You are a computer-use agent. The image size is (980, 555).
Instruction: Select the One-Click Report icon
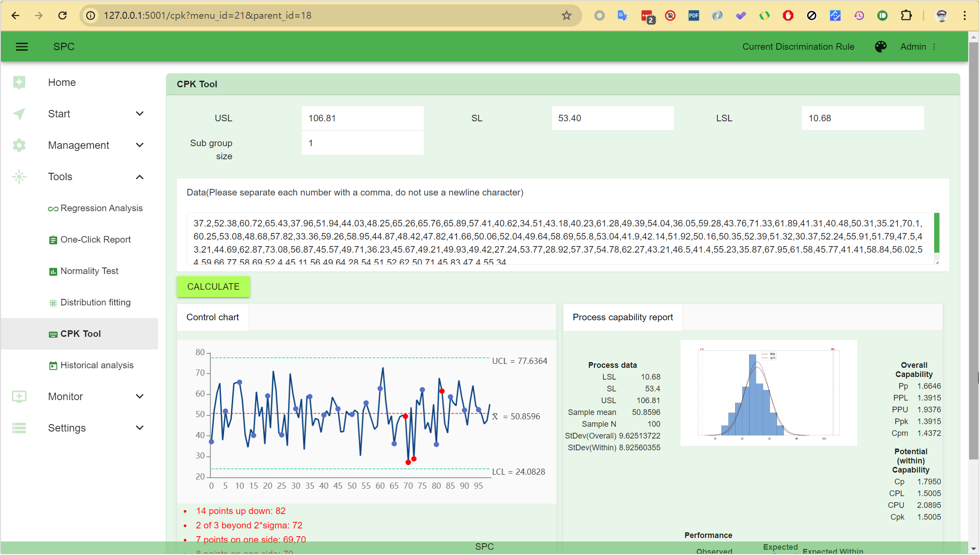pos(52,240)
